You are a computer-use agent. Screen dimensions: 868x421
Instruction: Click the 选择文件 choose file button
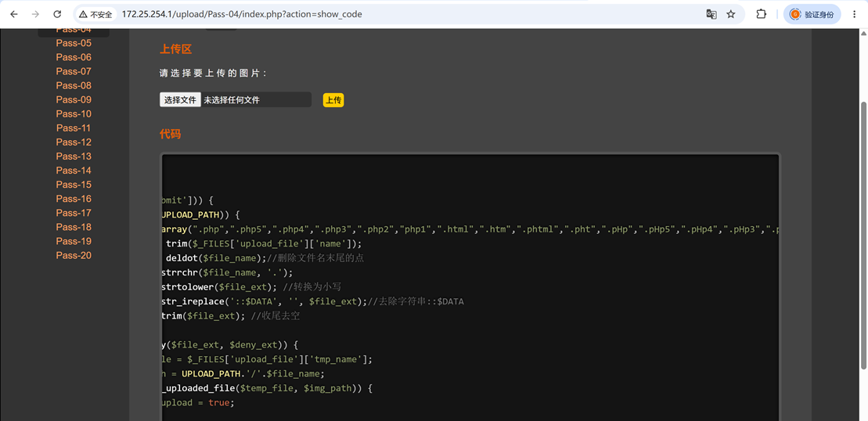point(181,100)
